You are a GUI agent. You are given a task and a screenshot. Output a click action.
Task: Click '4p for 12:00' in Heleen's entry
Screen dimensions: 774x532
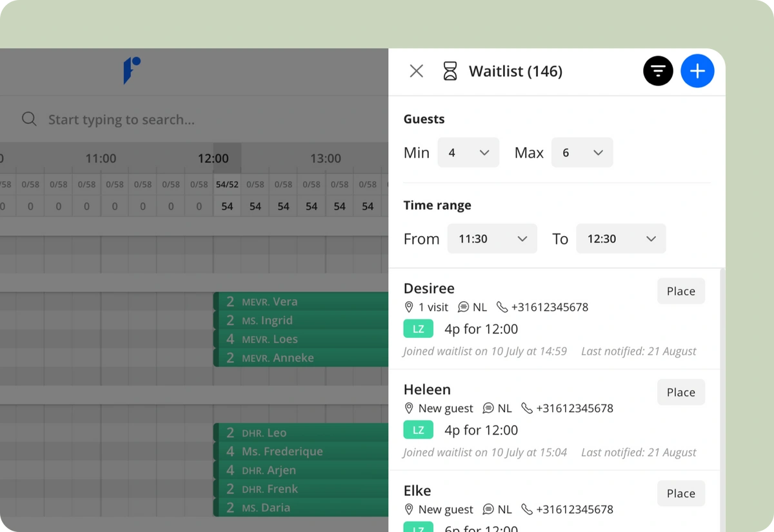pyautogui.click(x=481, y=430)
